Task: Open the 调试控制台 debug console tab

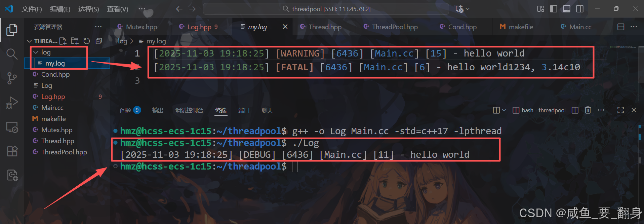Action: click(x=189, y=110)
